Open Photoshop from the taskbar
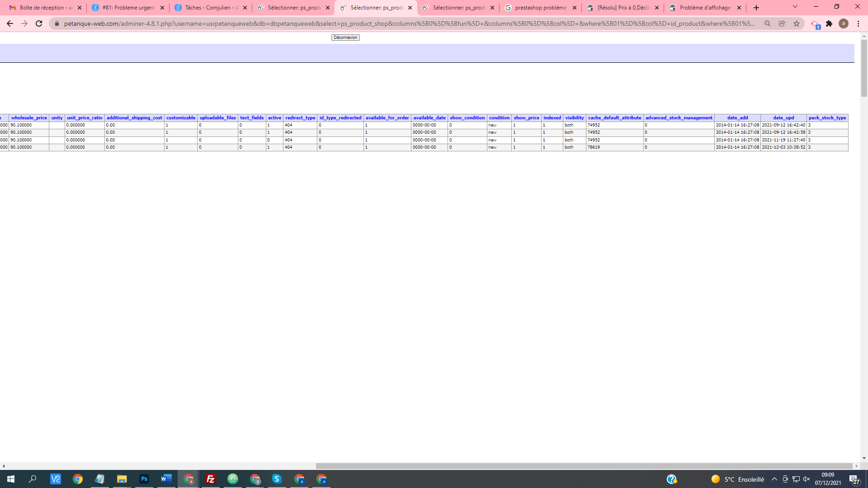The height and width of the screenshot is (488, 868). (x=144, y=479)
